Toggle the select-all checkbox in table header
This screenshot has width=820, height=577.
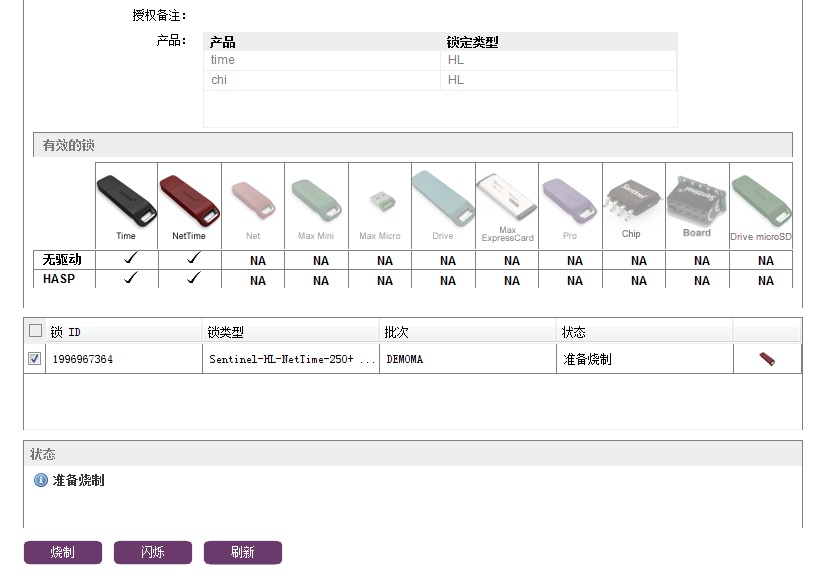click(36, 331)
